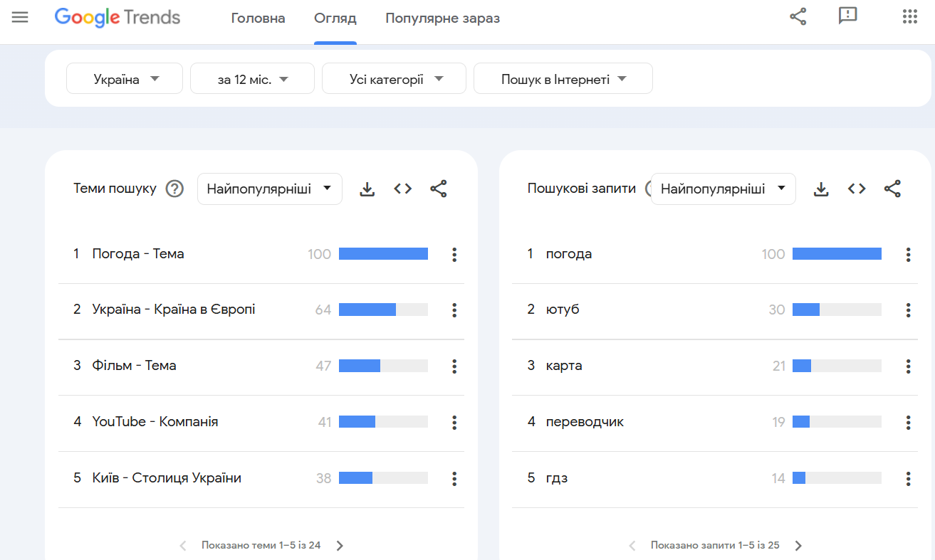Download the search topics data as CSV
Image resolution: width=935 pixels, height=560 pixels.
pos(367,189)
